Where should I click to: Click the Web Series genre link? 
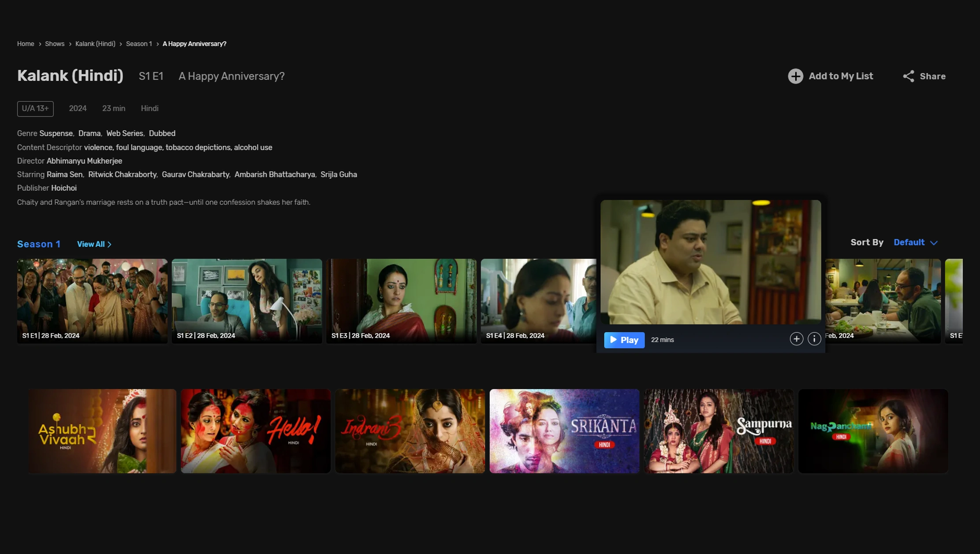[125, 134]
